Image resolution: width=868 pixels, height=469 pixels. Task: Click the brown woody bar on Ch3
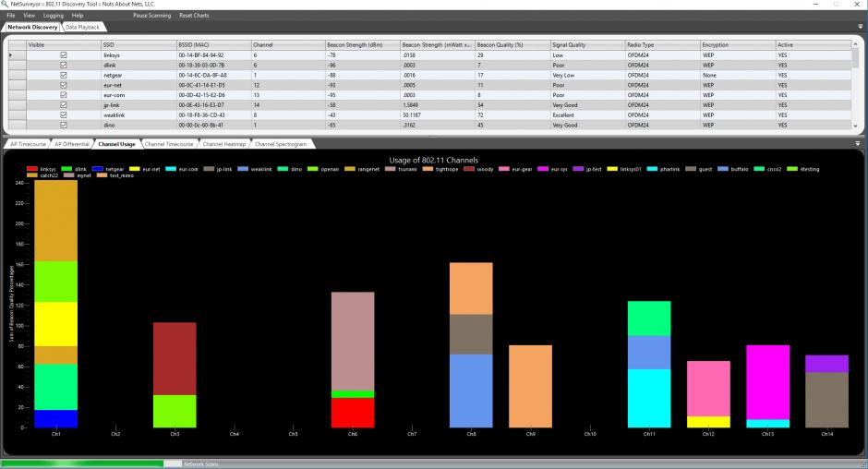(175, 359)
